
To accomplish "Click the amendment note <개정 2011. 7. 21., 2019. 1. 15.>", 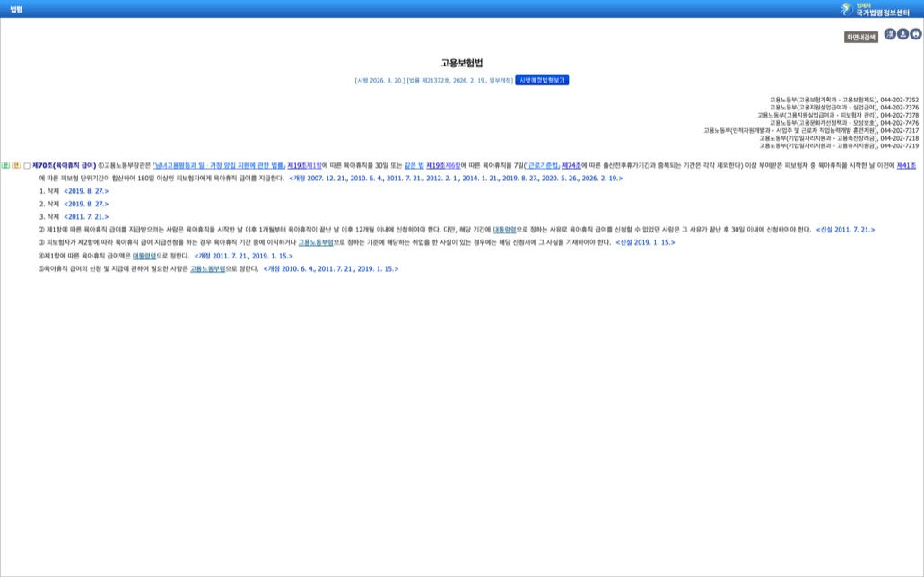I will [243, 256].
